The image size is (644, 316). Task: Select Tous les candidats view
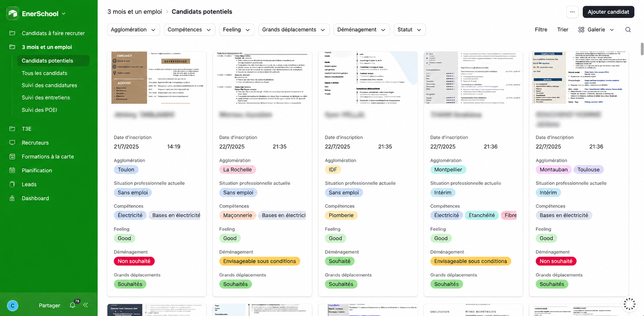44,73
